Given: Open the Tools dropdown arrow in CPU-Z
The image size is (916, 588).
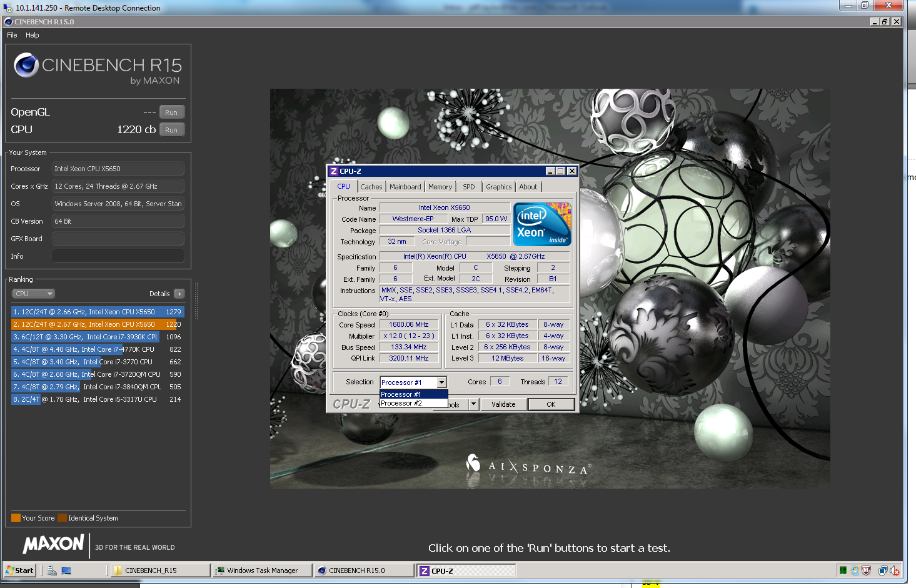Looking at the screenshot, I should click(473, 404).
